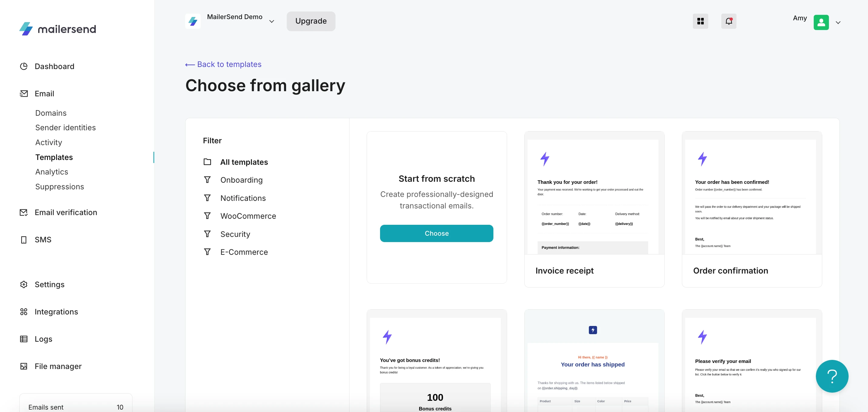Open Sender identities in sidebar
This screenshot has width=868, height=412.
pos(65,128)
